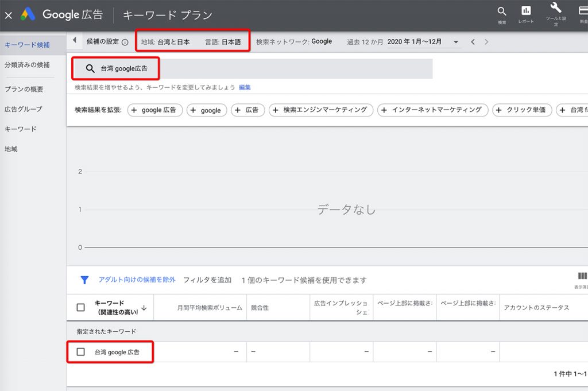The height and width of the screenshot is (391, 588).
Task: Click the Google Ads logo
Action: tap(28, 14)
